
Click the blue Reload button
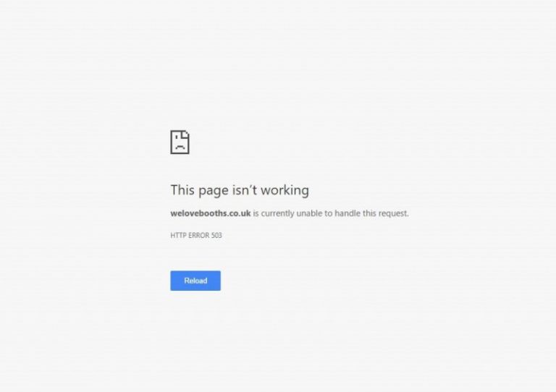(x=195, y=281)
